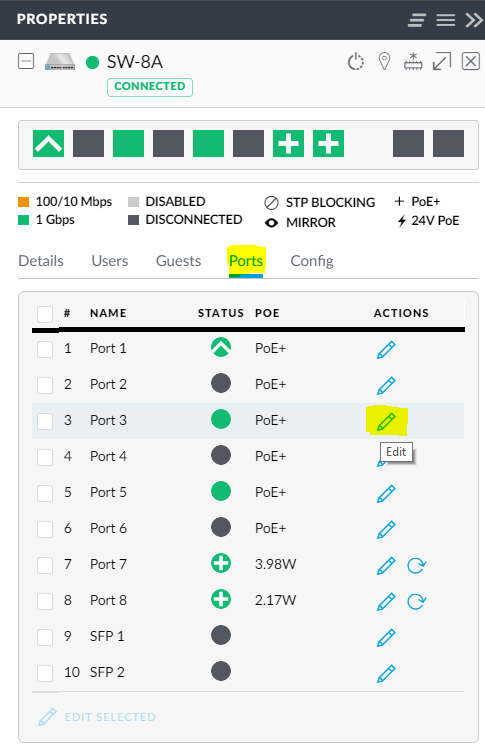Screen dimensions: 485x746
Task: Click the expand panel diagonal arrow icon
Action: pyautogui.click(x=442, y=61)
